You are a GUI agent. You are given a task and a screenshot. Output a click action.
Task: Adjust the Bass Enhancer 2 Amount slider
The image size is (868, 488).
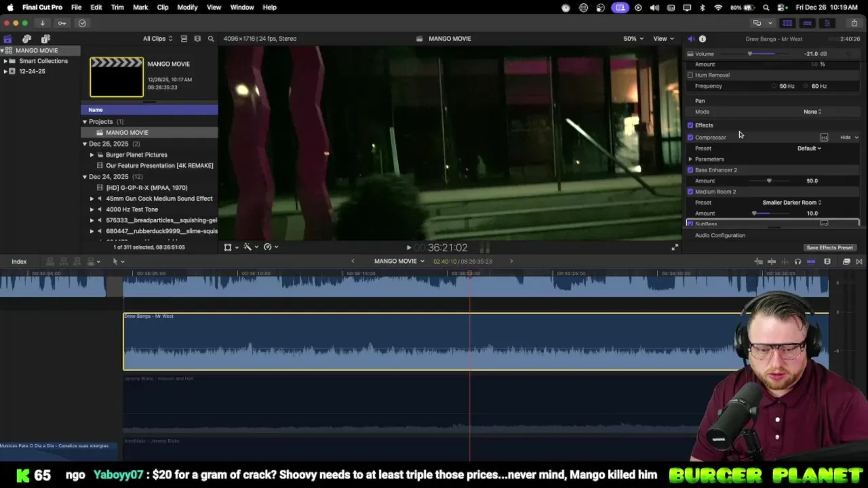(768, 181)
